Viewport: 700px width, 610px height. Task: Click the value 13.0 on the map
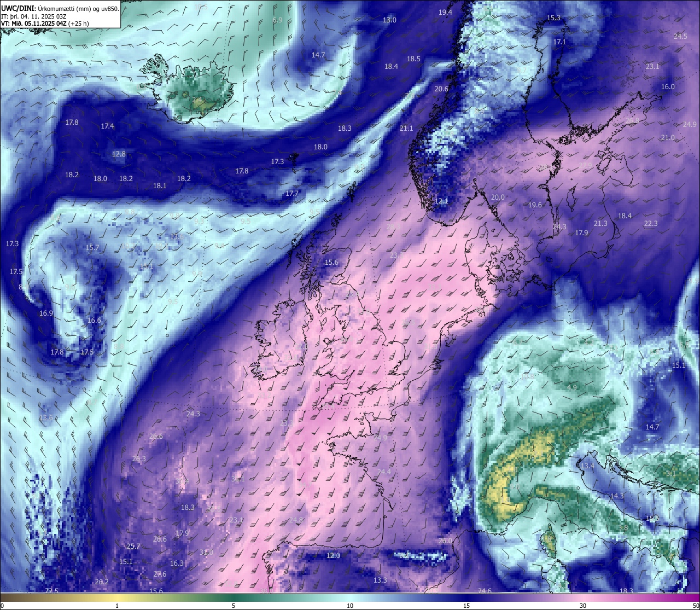(x=389, y=20)
